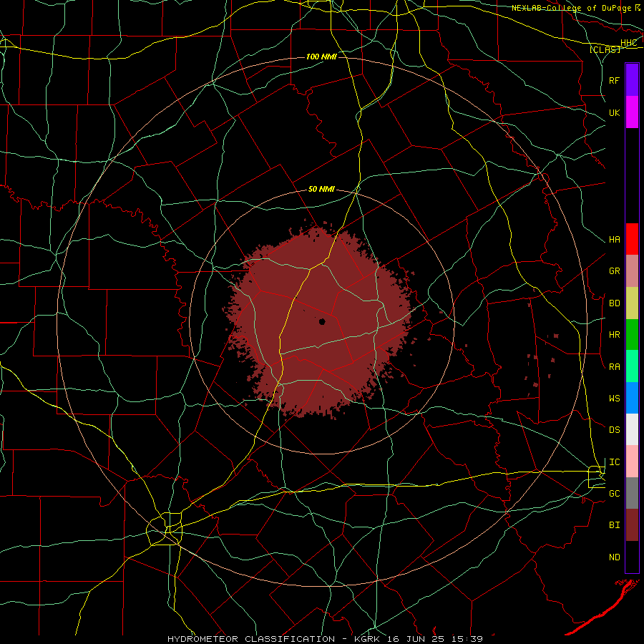Click the red HA color swatch
The height and width of the screenshot is (644, 644).
click(632, 239)
